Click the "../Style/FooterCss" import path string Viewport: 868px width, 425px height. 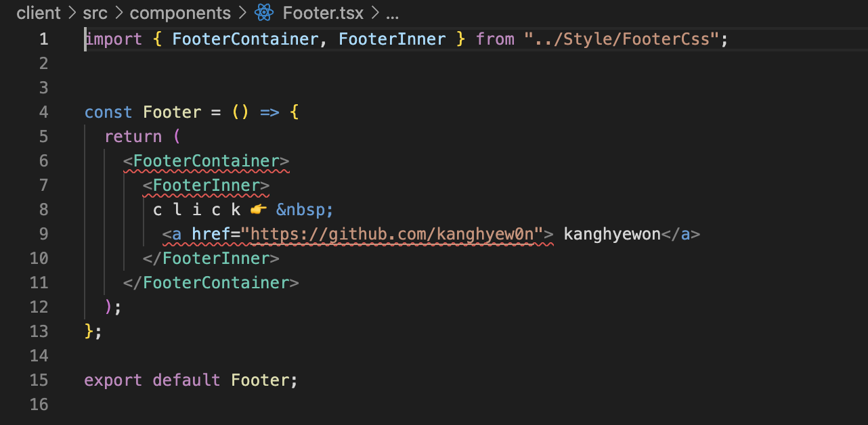point(622,39)
